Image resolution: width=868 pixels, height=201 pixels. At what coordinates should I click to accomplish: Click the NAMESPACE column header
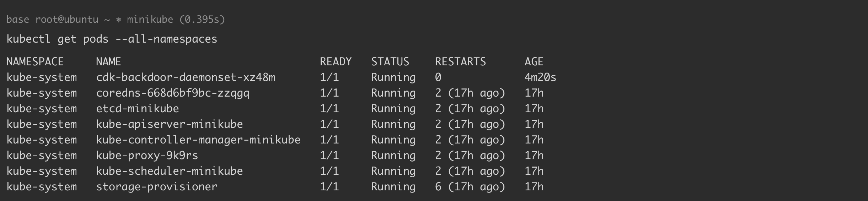point(35,62)
